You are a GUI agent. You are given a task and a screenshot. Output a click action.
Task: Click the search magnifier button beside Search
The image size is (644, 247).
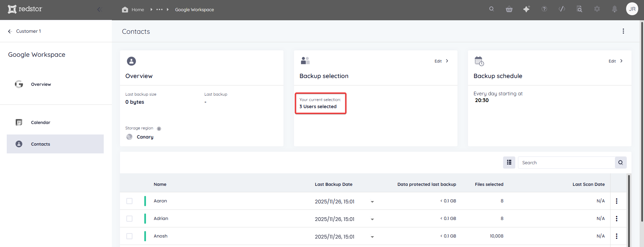coord(621,163)
